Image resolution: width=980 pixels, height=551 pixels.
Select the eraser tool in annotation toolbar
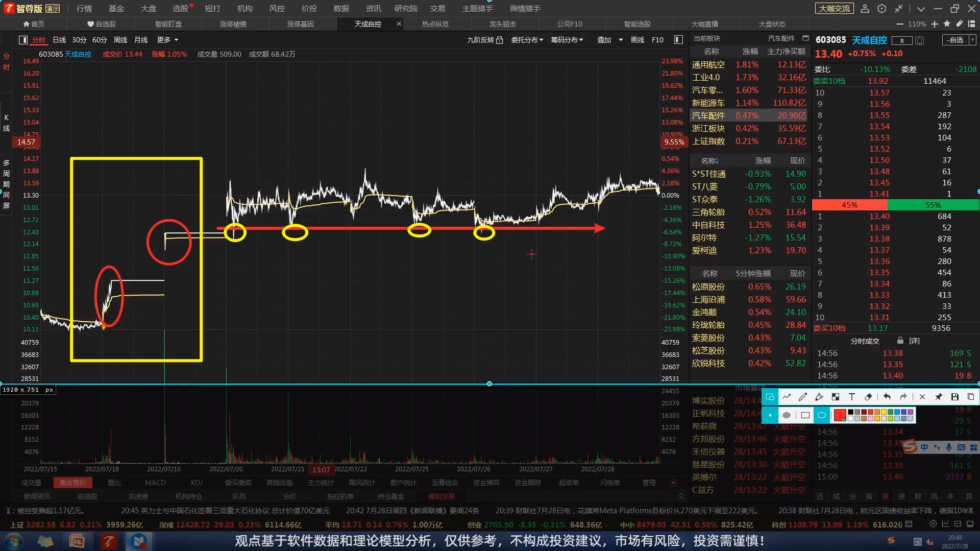[868, 397]
